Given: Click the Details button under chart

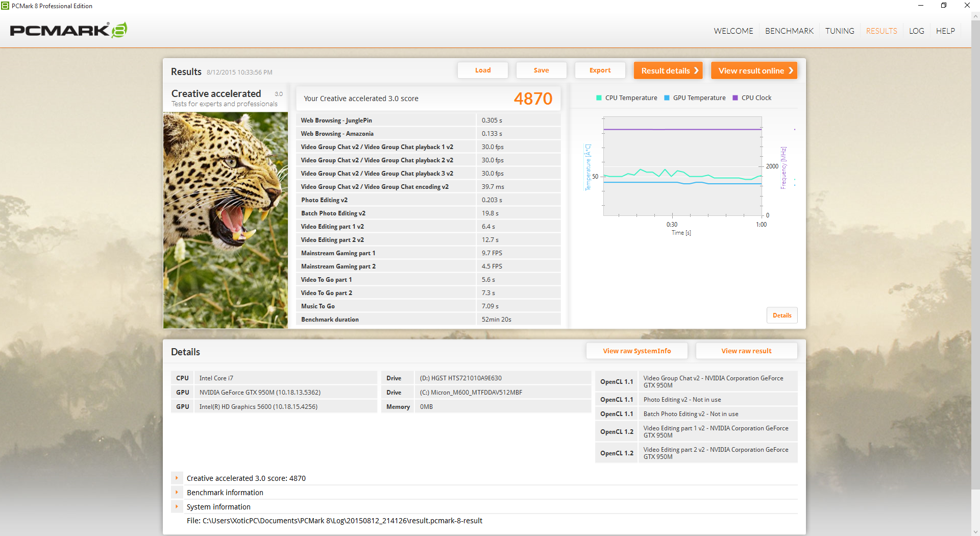Looking at the screenshot, I should click(x=781, y=315).
